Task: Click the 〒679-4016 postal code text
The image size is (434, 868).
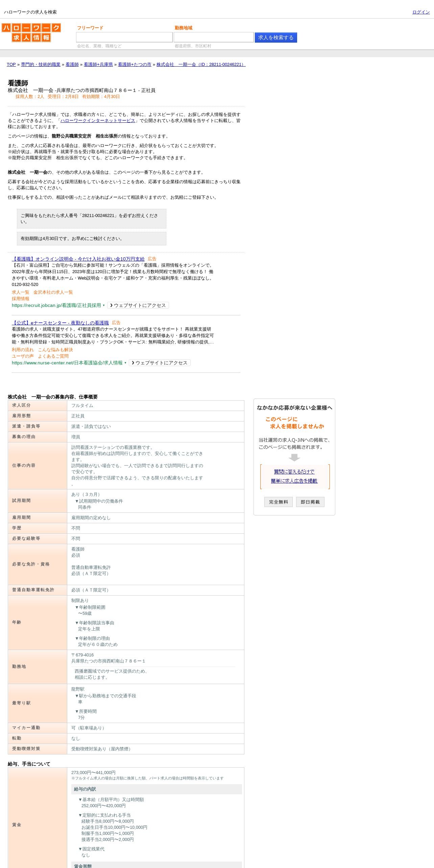Action: 82,655
